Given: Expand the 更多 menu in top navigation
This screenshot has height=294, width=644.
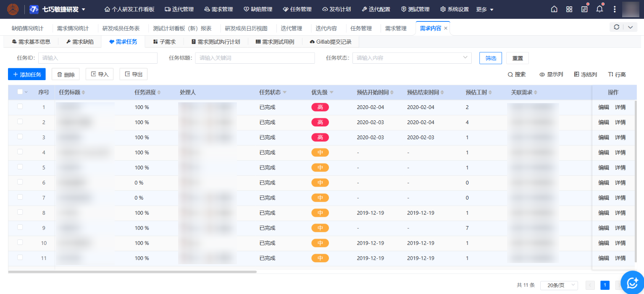Looking at the screenshot, I should click(x=485, y=9).
